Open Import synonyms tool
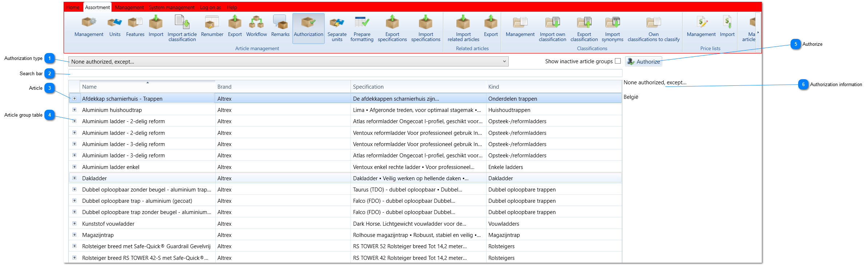 tap(612, 28)
